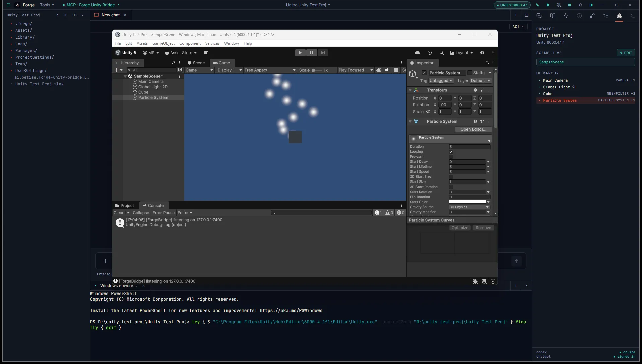
Task: Click the Inspector lock icon
Action: (x=487, y=63)
